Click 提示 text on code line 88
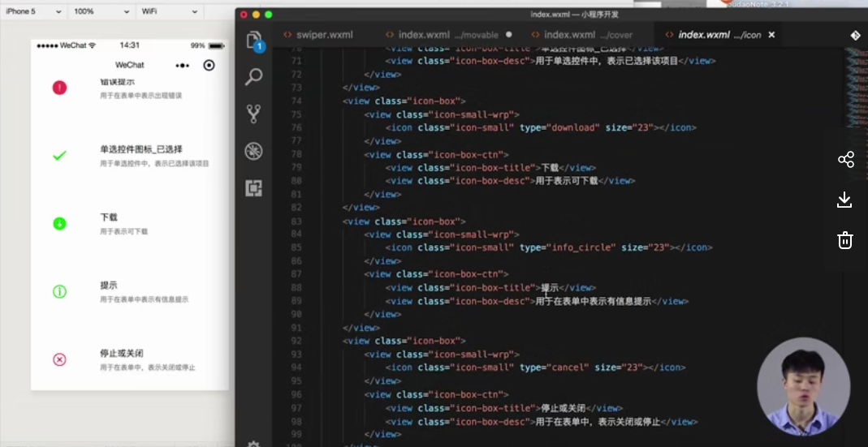 549,288
